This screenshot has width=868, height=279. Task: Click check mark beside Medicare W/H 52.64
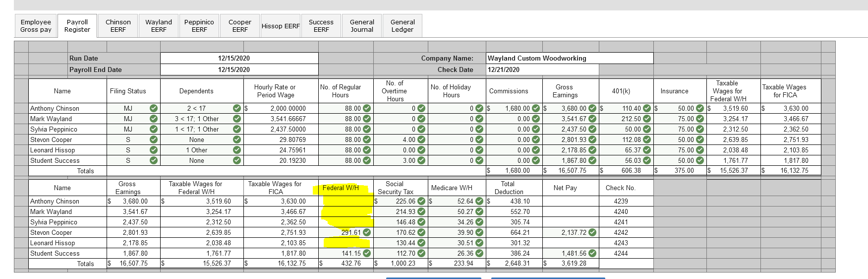click(479, 201)
